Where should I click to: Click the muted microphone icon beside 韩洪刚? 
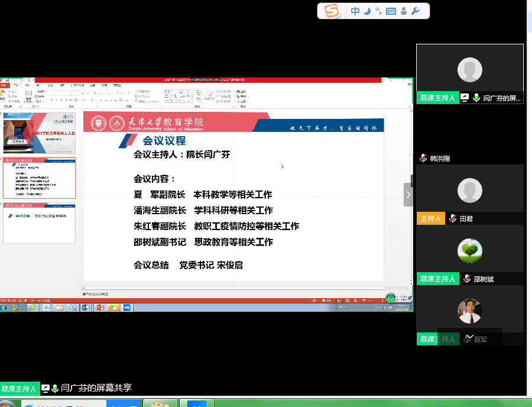coord(423,159)
